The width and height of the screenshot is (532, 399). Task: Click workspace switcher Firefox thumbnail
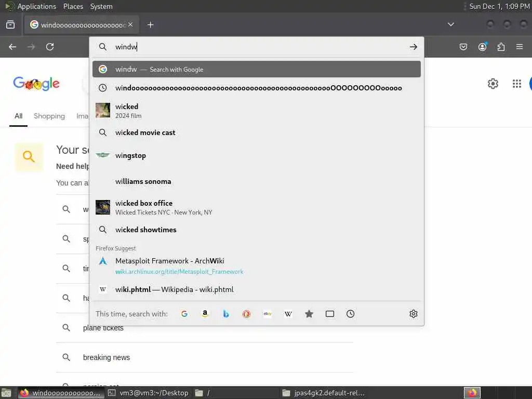(472, 393)
